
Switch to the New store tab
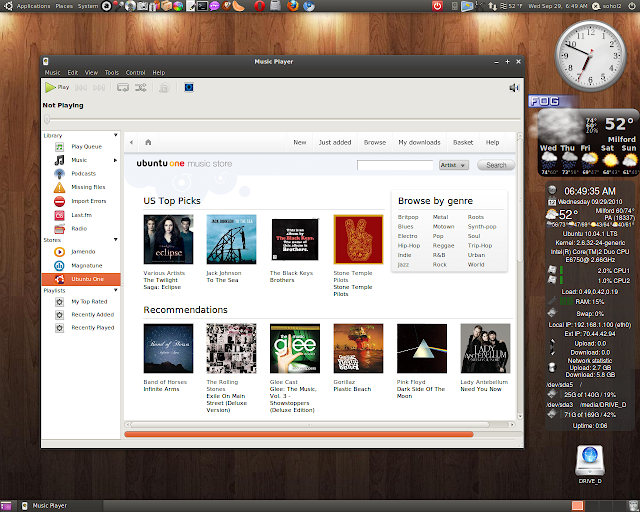click(300, 142)
